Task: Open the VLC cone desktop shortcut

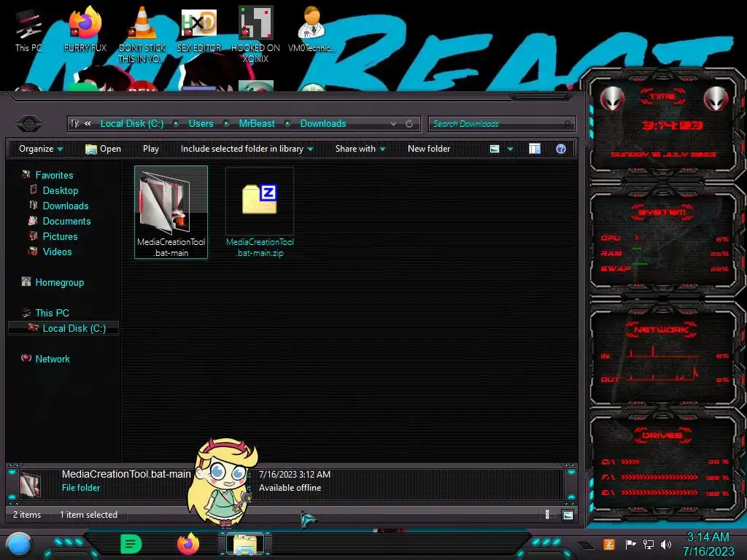Action: pos(142,34)
